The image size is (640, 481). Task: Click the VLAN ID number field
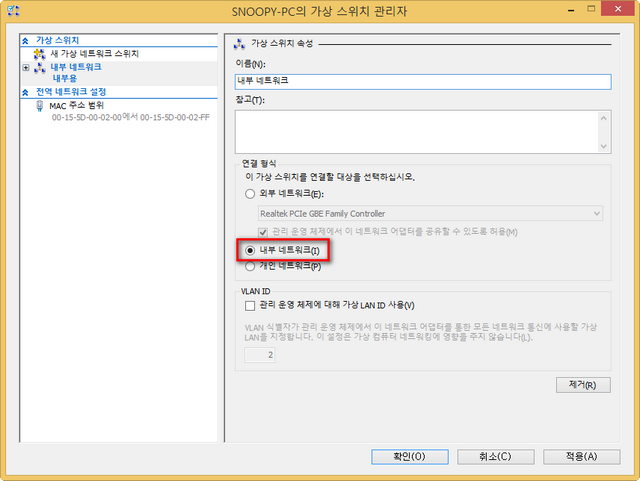pyautogui.click(x=260, y=355)
